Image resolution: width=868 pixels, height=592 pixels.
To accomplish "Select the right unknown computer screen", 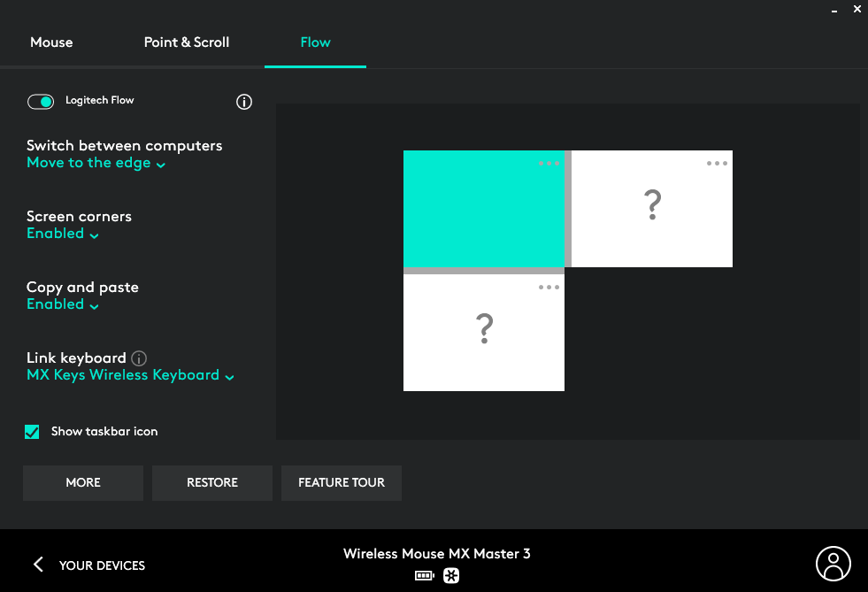I will [652, 209].
